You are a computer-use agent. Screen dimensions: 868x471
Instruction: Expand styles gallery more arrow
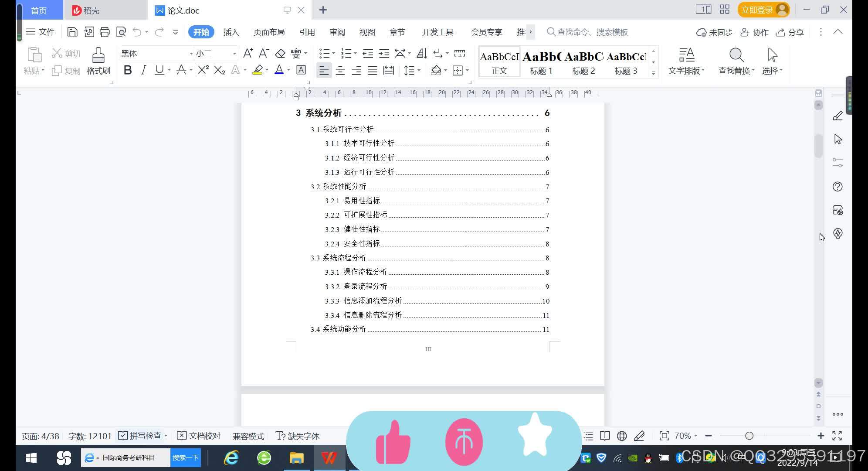(653, 73)
